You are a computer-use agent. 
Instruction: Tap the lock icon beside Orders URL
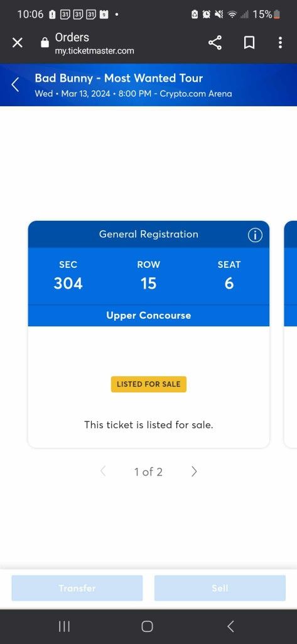[x=45, y=43]
